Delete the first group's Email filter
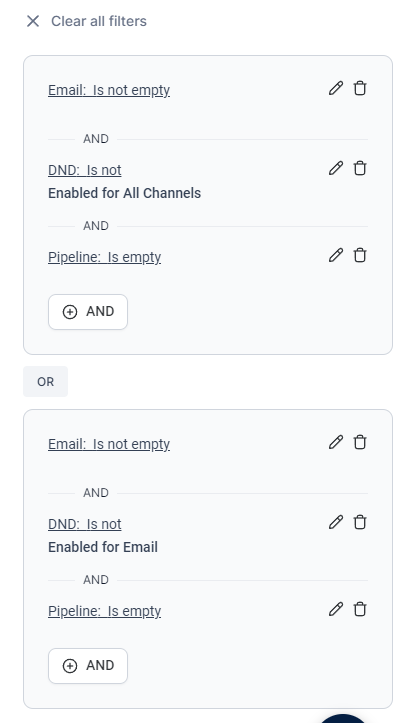 tap(360, 88)
